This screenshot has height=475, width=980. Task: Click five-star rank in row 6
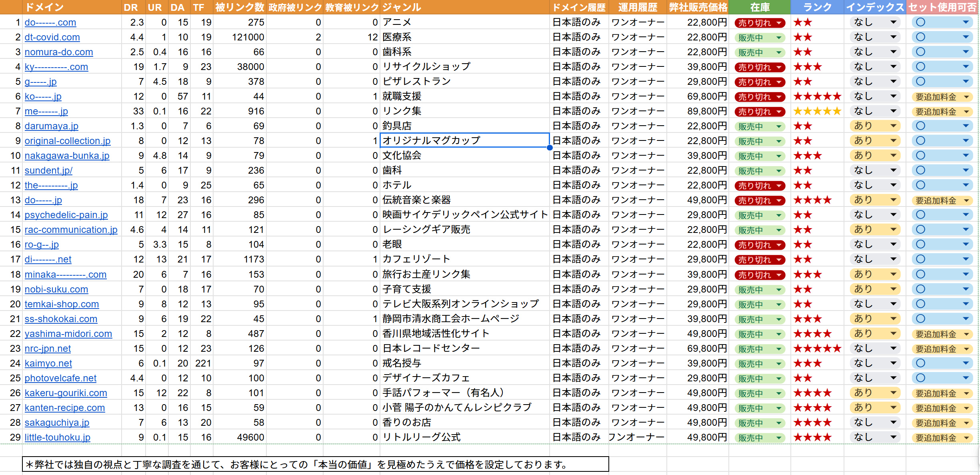coord(817,96)
